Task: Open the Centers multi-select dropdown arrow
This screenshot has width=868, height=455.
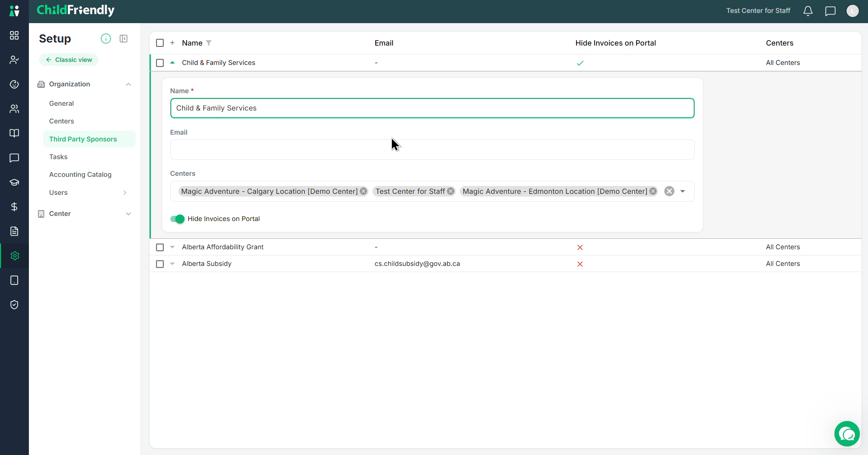Action: pyautogui.click(x=682, y=191)
